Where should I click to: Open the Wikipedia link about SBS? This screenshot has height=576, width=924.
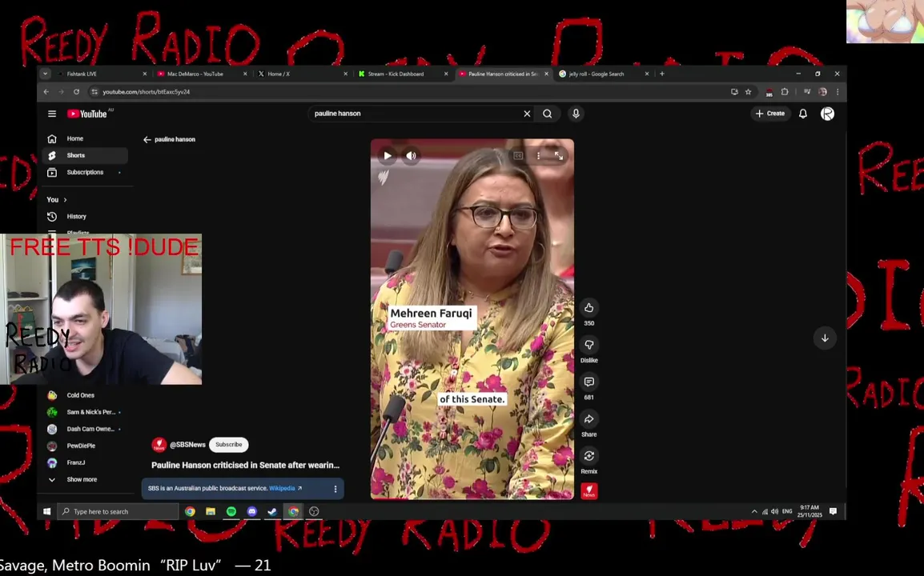285,488
